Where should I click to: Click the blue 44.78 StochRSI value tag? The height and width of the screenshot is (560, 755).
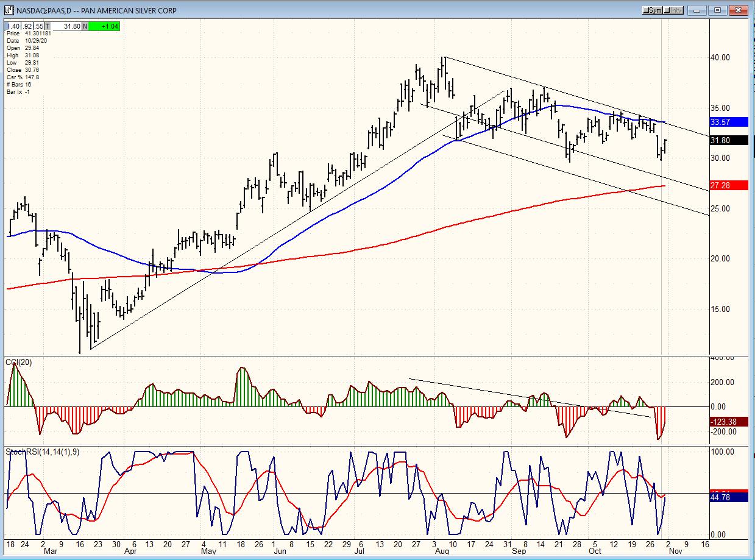click(729, 497)
